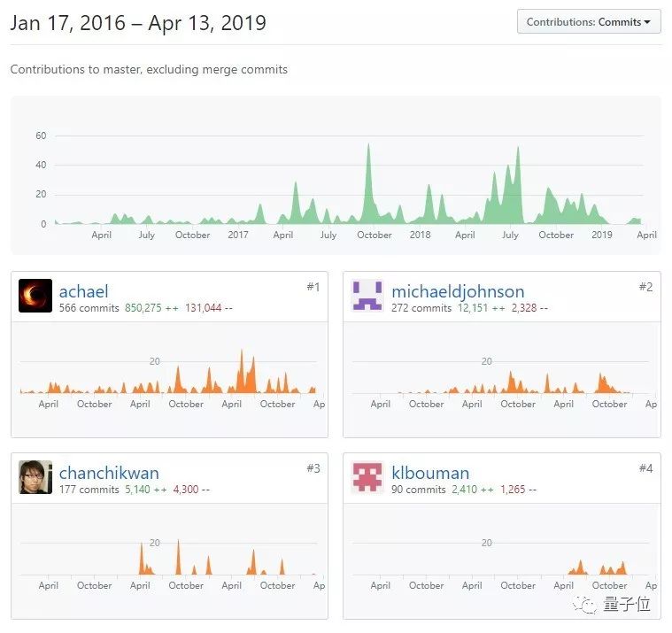Click chanchikwan's profile photo
This screenshot has width=672, height=633.
(x=35, y=477)
